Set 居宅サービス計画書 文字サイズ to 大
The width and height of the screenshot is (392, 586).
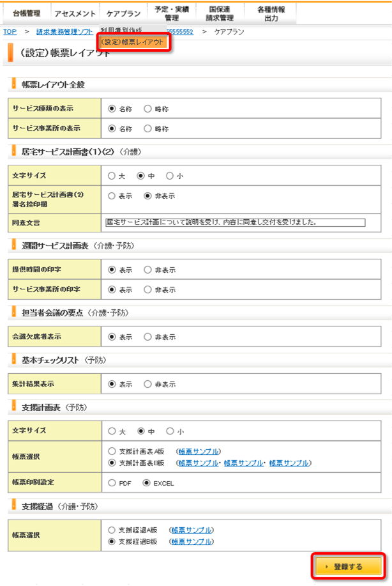point(112,176)
